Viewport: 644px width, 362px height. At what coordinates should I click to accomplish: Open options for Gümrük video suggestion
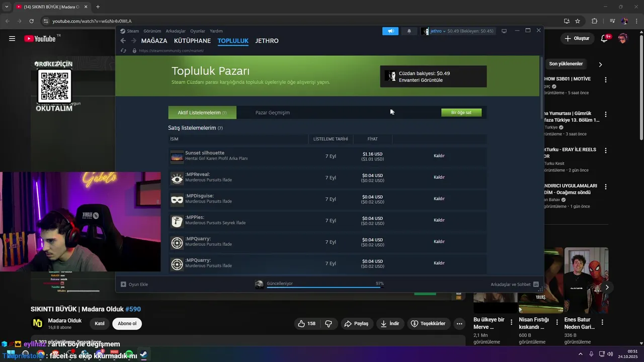point(606,114)
